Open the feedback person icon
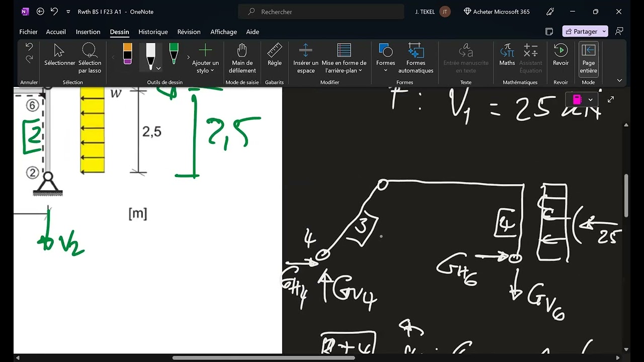The height and width of the screenshot is (362, 644). click(620, 31)
